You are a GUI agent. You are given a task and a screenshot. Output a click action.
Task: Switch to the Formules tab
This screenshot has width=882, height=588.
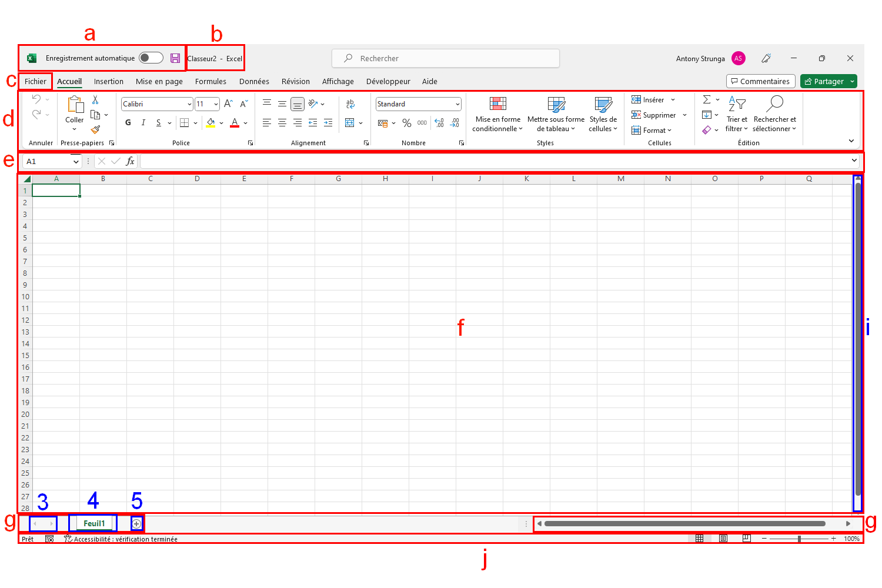211,82
